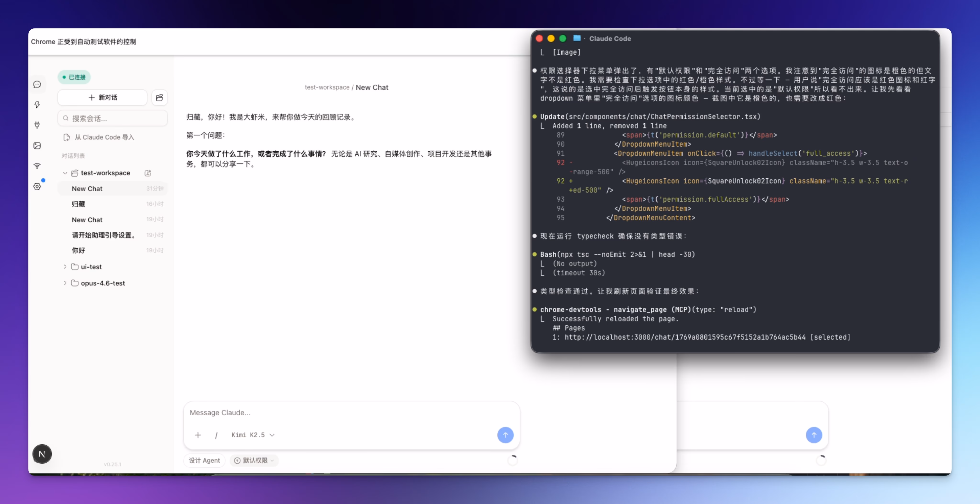Click the edit icon next to test-workspace
Viewport: 980px width, 504px height.
pyautogui.click(x=148, y=173)
